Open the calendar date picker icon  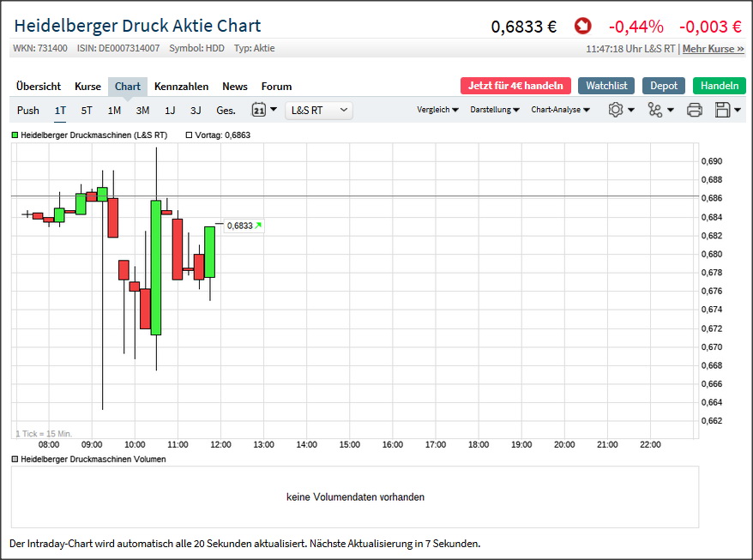pos(259,110)
